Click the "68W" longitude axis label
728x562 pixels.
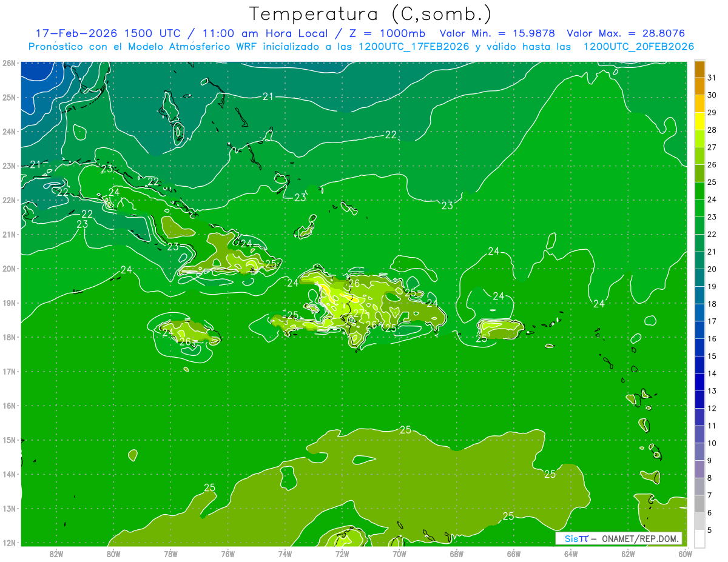(x=456, y=554)
